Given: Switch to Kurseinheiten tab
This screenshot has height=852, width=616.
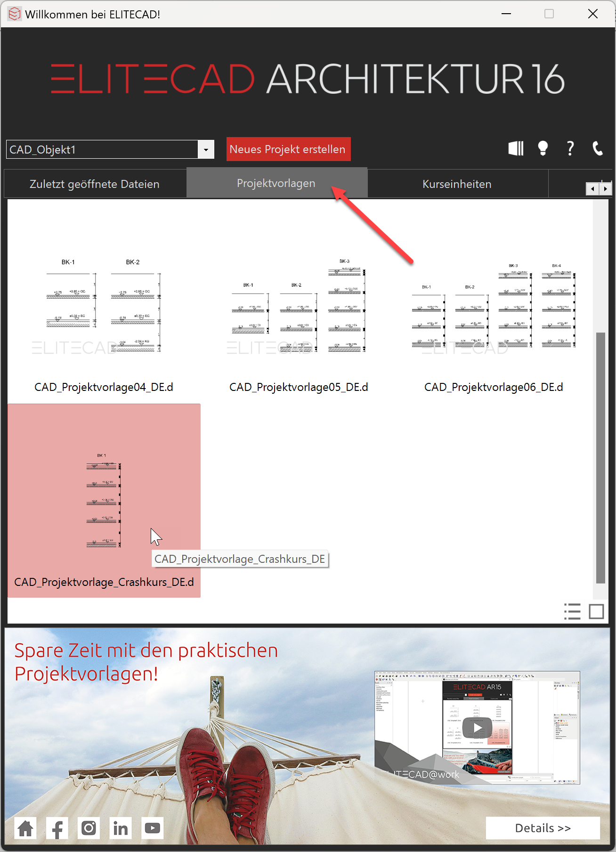Looking at the screenshot, I should (457, 184).
